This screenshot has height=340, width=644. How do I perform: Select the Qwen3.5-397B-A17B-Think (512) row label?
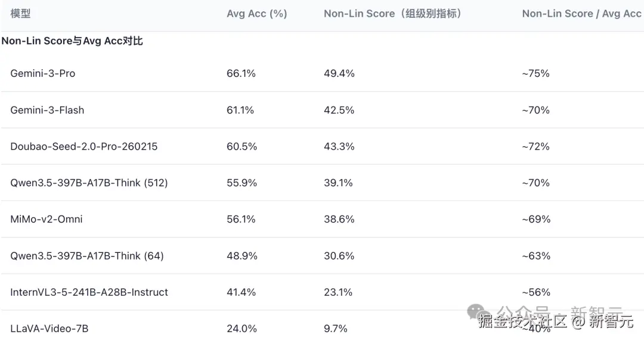tap(89, 183)
